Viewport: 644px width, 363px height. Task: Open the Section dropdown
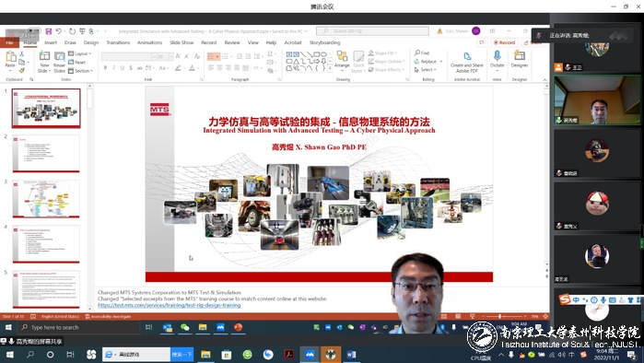click(x=81, y=71)
